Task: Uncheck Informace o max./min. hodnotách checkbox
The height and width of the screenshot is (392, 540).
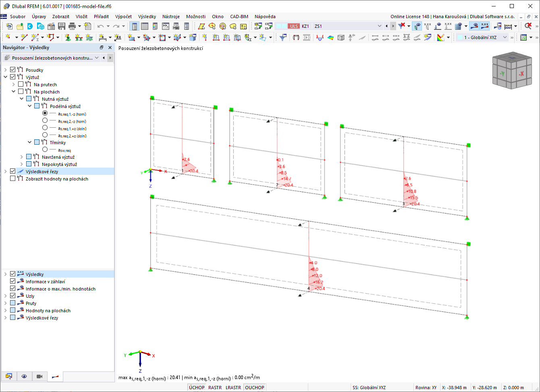Action: (13, 289)
